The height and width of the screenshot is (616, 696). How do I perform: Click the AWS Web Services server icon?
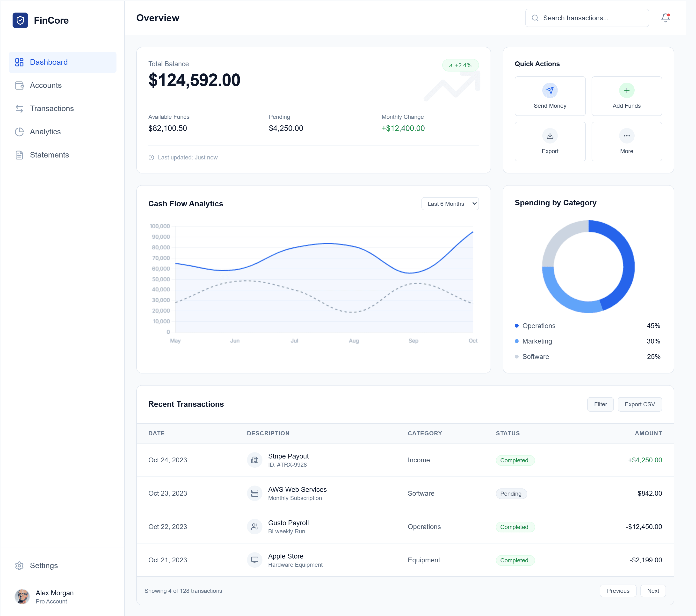254,494
